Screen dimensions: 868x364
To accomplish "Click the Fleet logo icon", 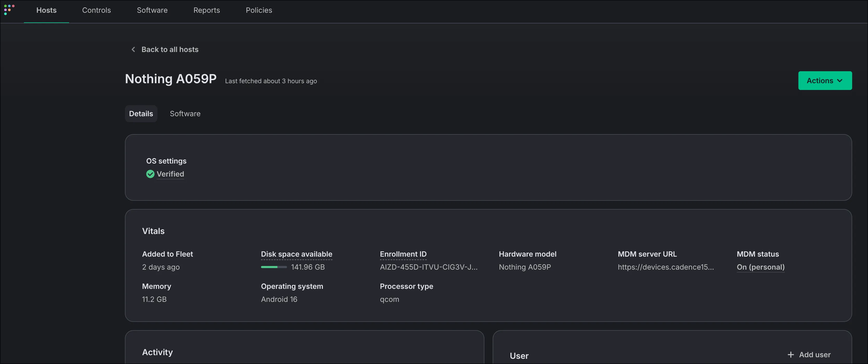I will (9, 10).
